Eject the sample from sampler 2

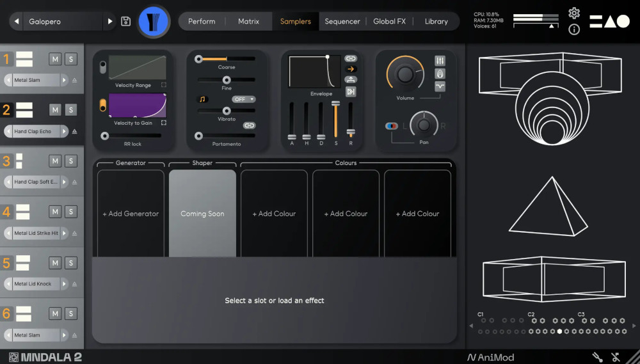point(74,131)
